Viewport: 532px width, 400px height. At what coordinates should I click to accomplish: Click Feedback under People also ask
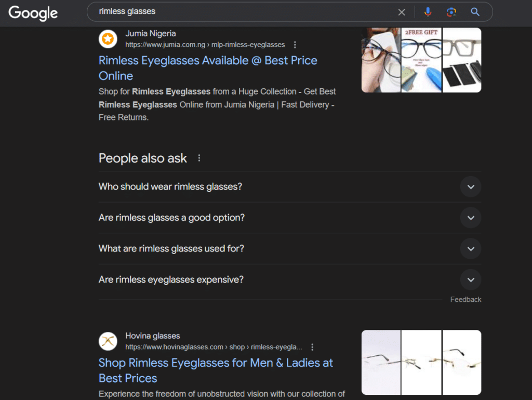(465, 299)
